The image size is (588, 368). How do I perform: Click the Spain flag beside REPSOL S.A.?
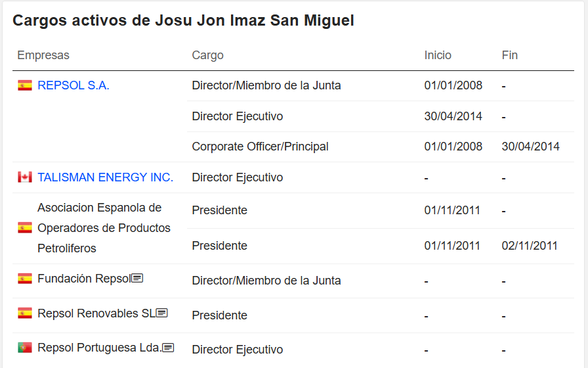25,85
